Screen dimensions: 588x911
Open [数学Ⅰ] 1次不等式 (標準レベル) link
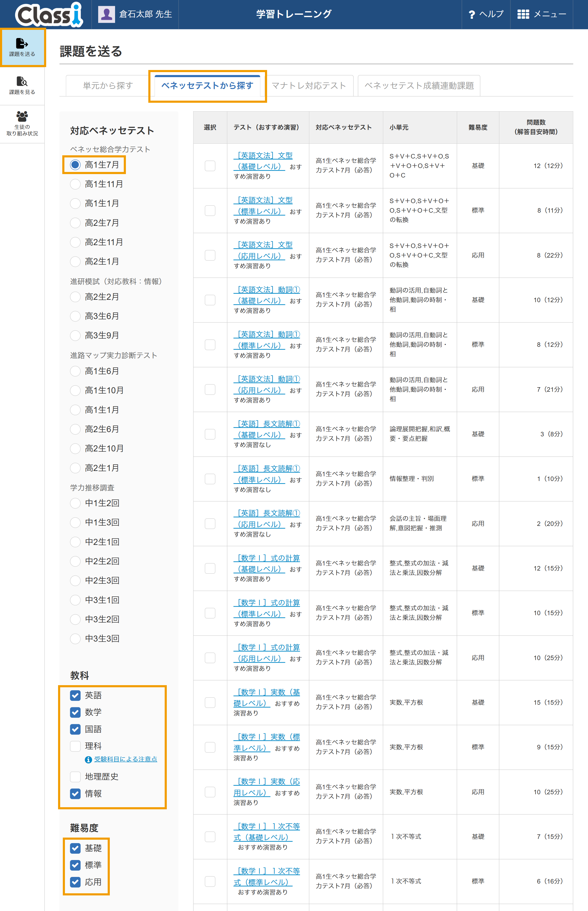pyautogui.click(x=267, y=877)
